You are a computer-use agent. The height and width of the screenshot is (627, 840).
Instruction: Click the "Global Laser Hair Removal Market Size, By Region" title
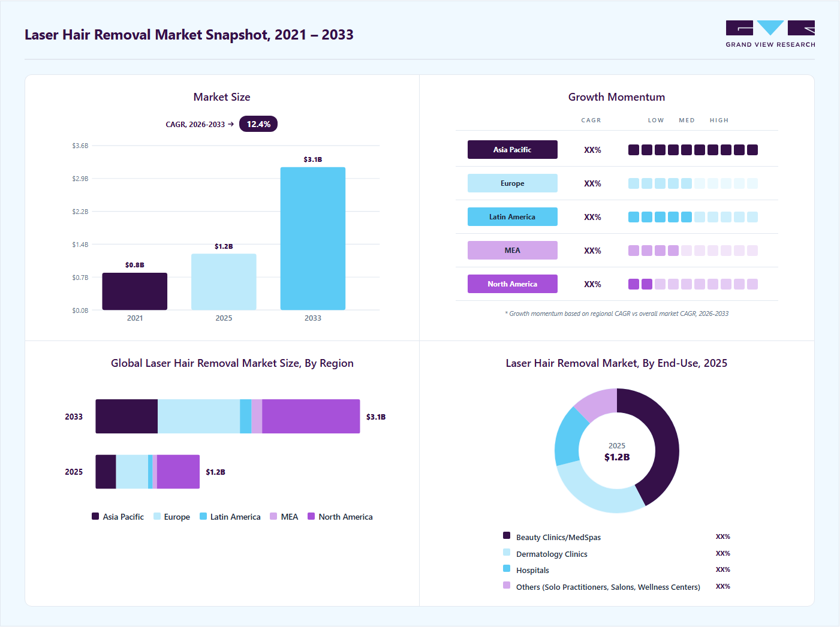coord(232,363)
